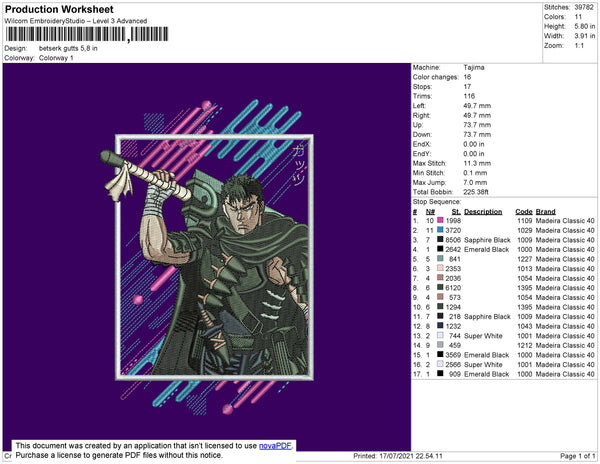Viewport: 600px width, 464px height.
Task: Click code "1029" in stop row 2
Action: pyautogui.click(x=525, y=230)
